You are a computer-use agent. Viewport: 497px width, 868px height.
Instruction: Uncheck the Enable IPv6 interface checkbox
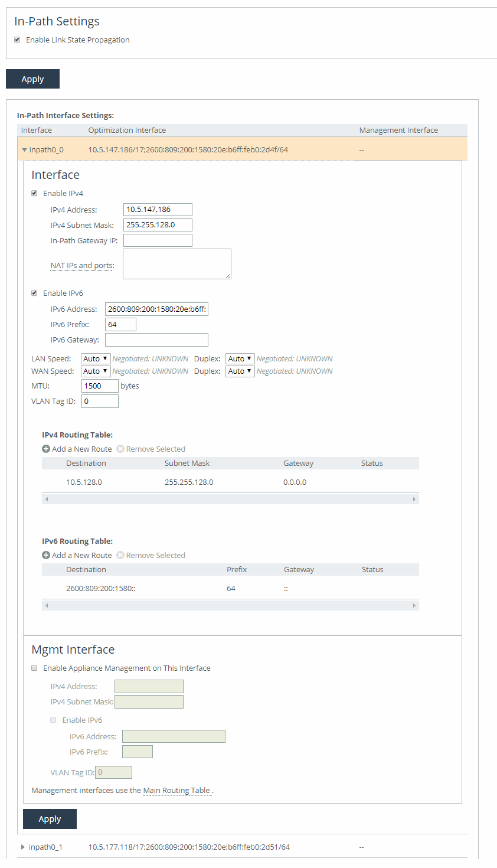[x=35, y=293]
